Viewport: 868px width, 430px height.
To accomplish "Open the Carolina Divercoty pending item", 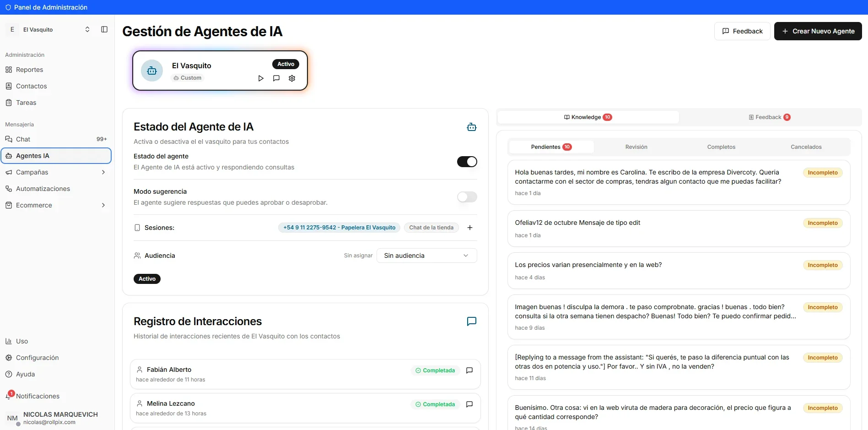I will click(x=679, y=182).
